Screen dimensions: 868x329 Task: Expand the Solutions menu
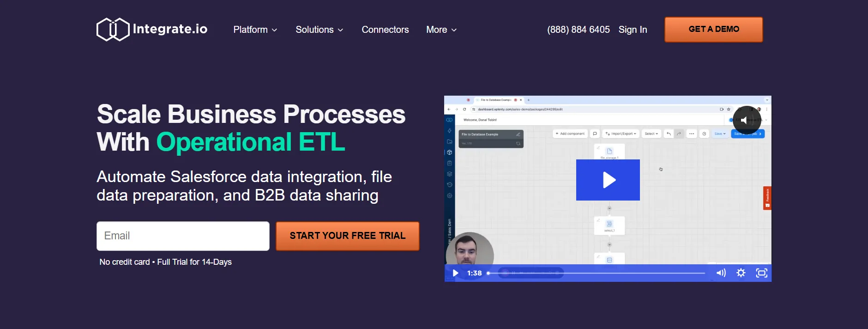coord(319,30)
